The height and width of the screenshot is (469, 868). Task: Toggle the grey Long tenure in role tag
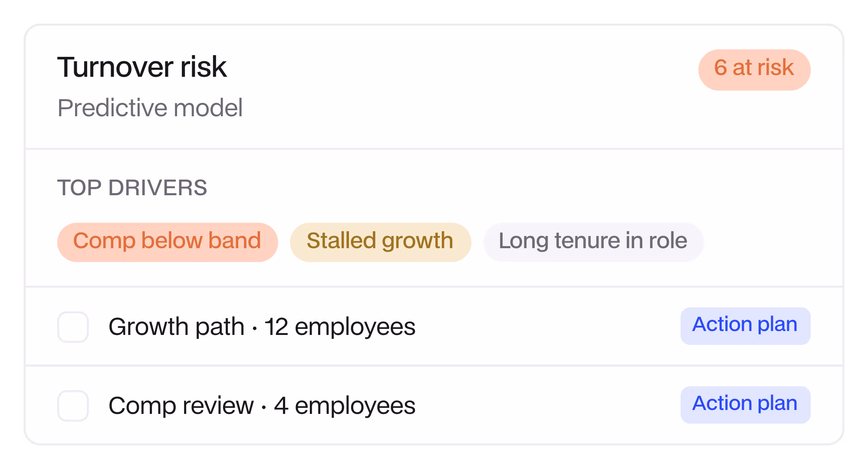pyautogui.click(x=593, y=242)
